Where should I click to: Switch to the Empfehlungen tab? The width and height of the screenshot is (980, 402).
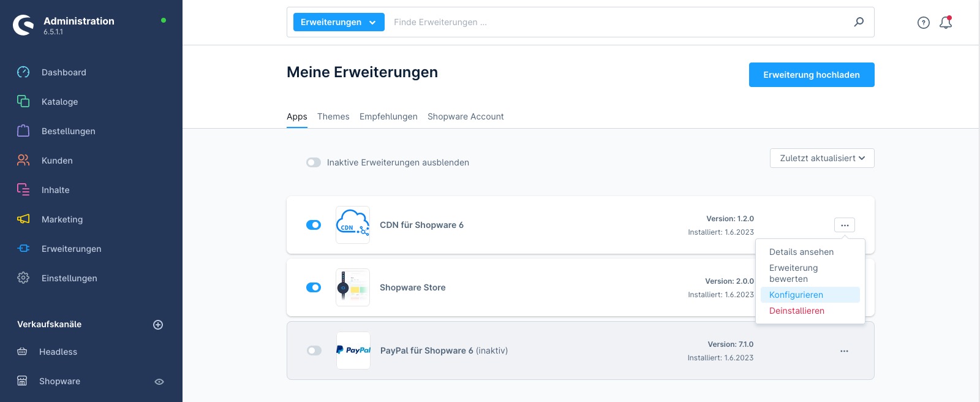[388, 116]
